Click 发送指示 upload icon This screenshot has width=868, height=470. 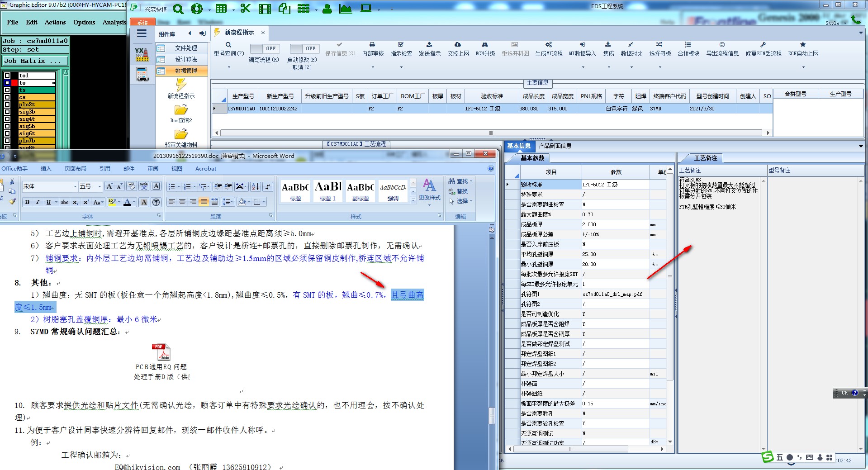point(429,45)
